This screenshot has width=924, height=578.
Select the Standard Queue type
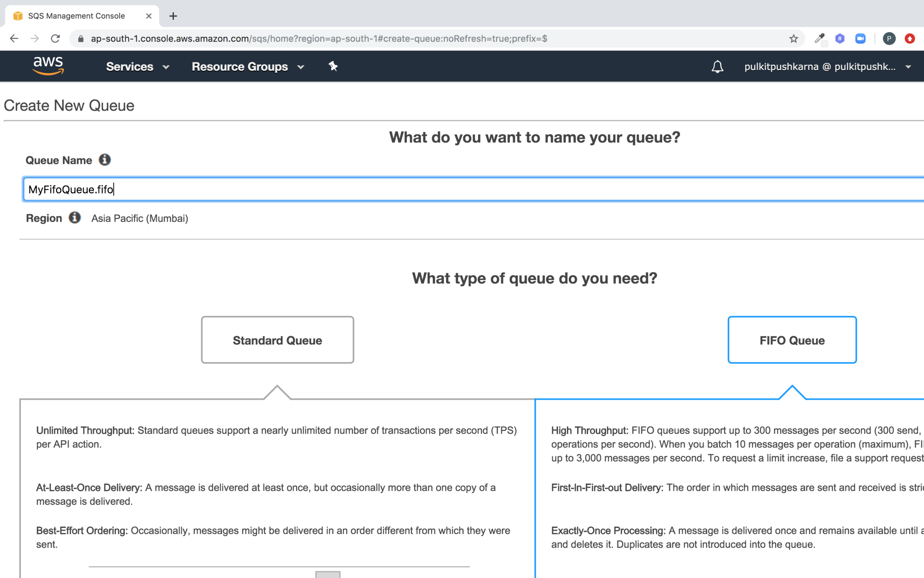[277, 340]
